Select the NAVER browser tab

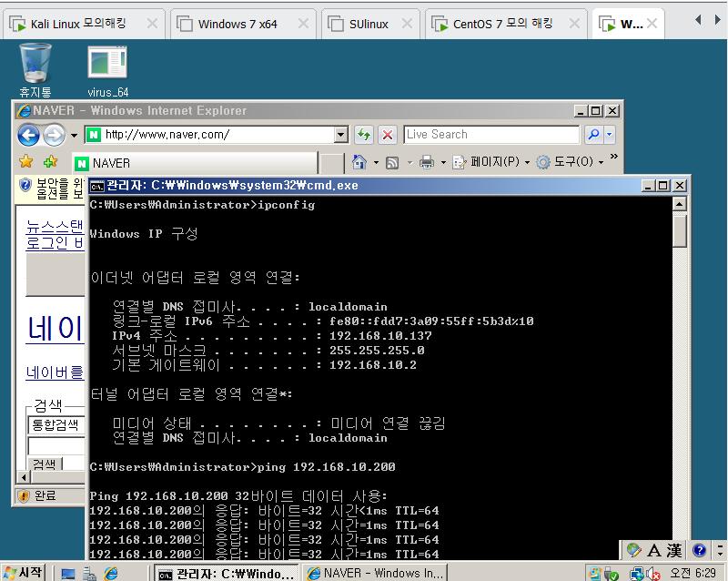pos(195,163)
